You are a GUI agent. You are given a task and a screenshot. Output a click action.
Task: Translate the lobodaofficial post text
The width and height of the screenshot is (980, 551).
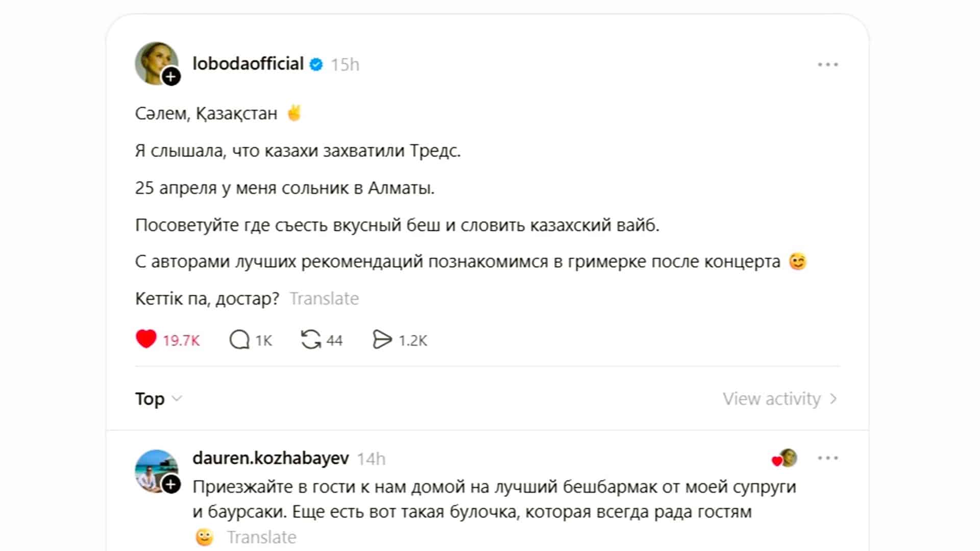click(x=324, y=299)
